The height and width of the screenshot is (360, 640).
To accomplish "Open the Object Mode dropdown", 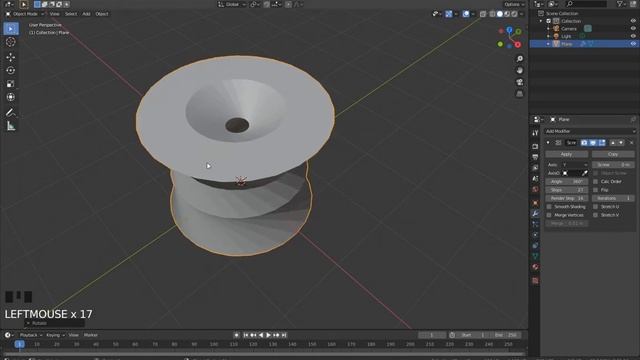I will pyautogui.click(x=25, y=14).
